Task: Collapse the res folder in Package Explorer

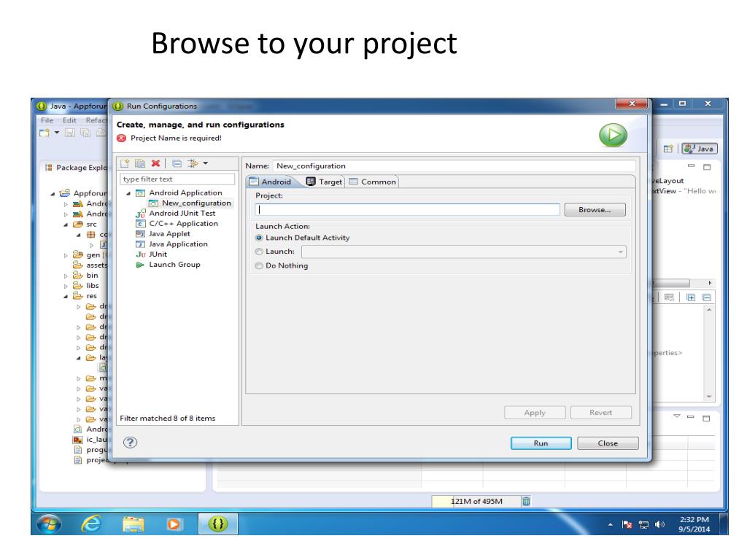Action: click(x=66, y=296)
